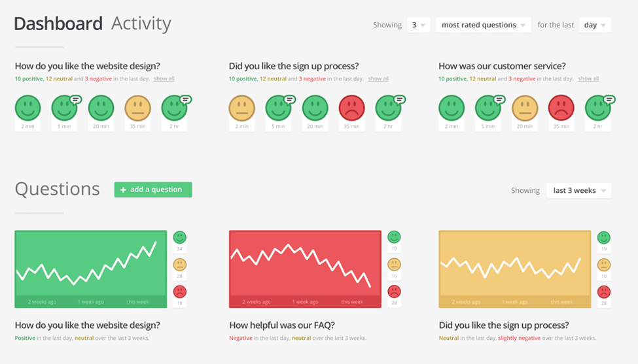Open the red How helpful was our FAQ chart
638x364 pixels.
click(x=305, y=269)
